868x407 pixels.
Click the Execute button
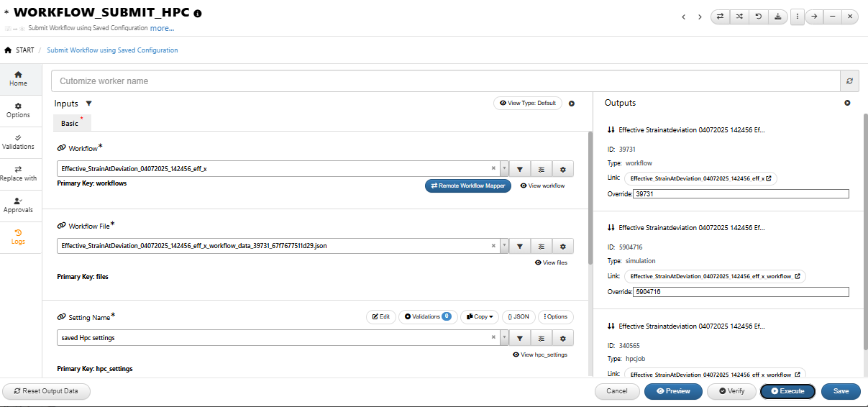click(x=787, y=391)
